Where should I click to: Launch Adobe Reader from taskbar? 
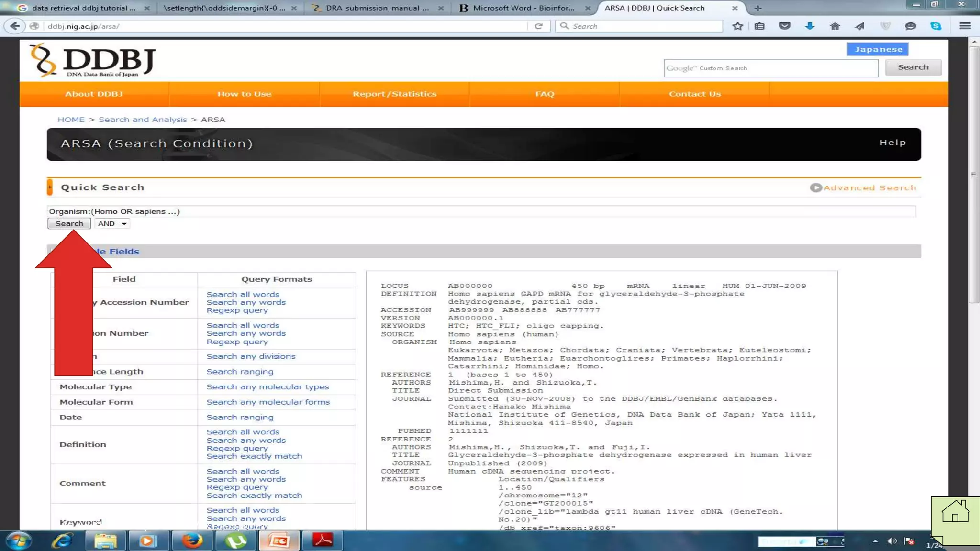tap(323, 540)
